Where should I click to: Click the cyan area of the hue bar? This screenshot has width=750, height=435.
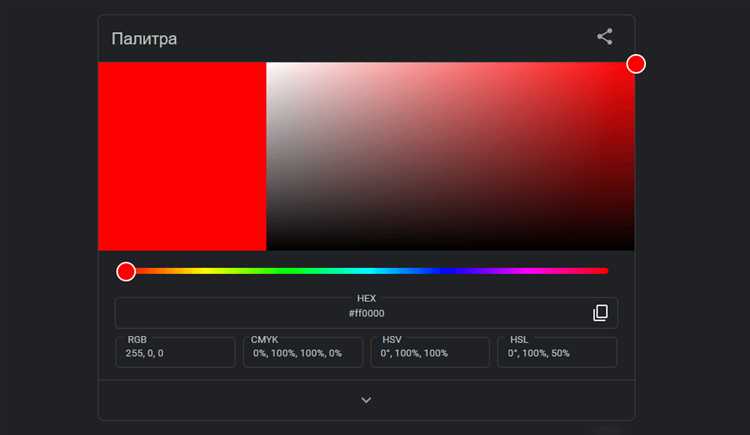(368, 271)
